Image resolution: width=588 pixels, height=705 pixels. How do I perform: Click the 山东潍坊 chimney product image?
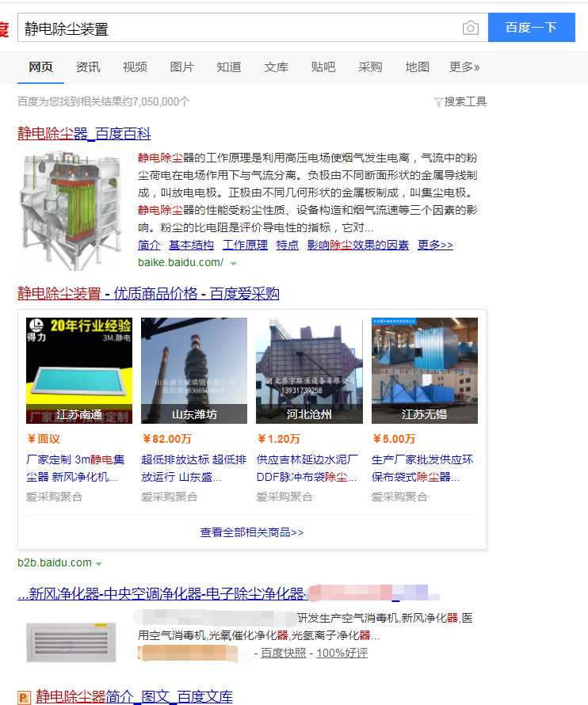coord(194,371)
